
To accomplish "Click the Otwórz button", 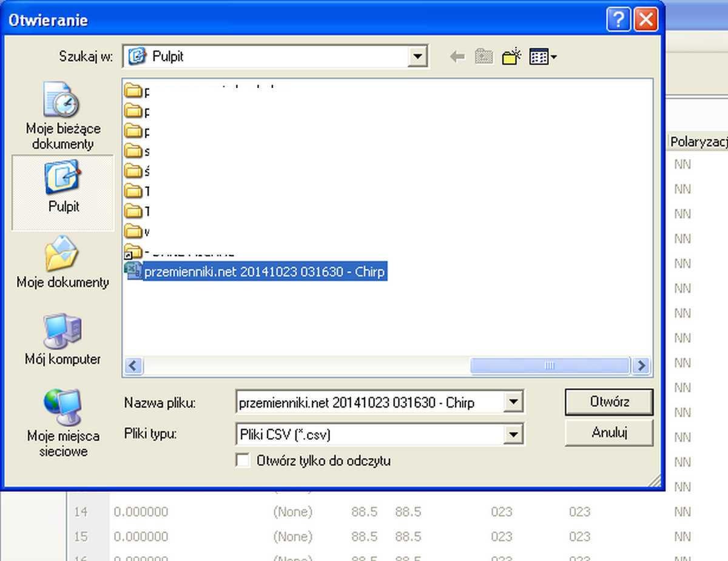I will click(x=608, y=402).
